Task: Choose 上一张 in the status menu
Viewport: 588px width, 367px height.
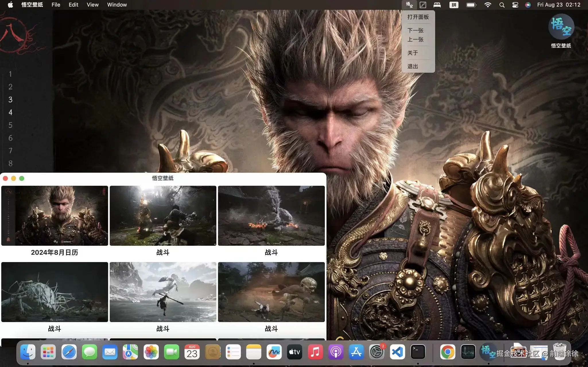Action: 415,40
